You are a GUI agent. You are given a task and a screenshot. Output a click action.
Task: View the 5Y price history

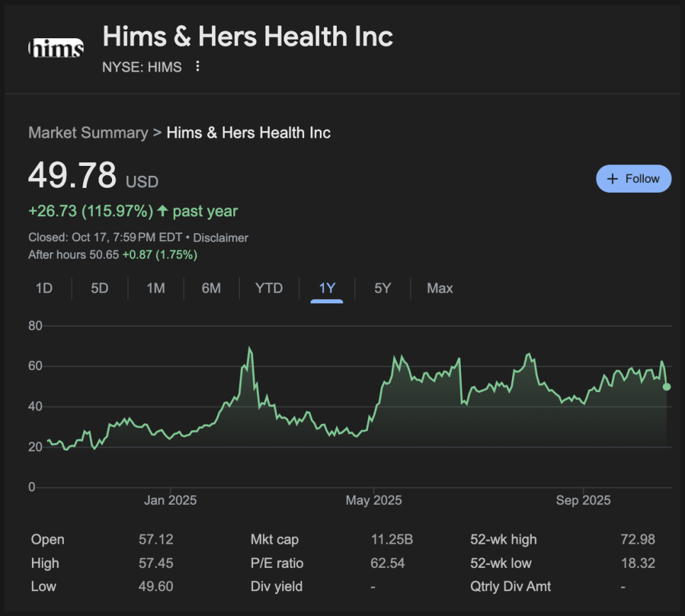pos(382,289)
